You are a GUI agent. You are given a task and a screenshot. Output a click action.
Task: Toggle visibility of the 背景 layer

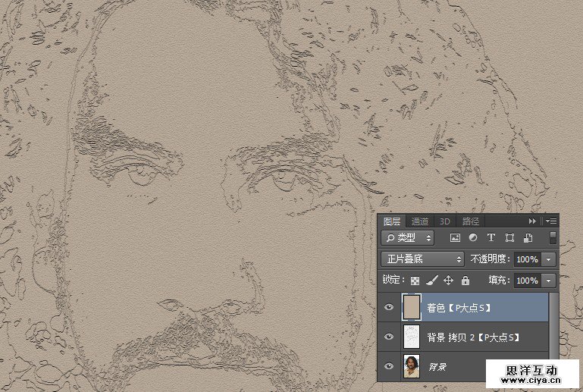tap(389, 366)
